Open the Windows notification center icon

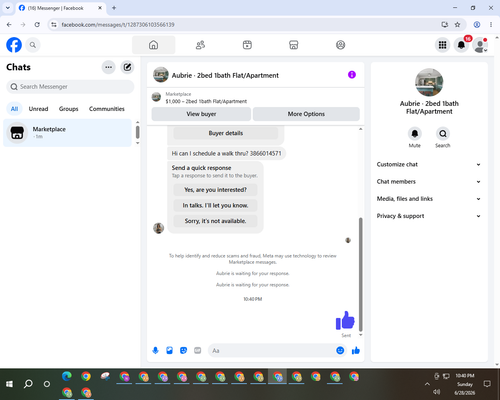(487, 384)
